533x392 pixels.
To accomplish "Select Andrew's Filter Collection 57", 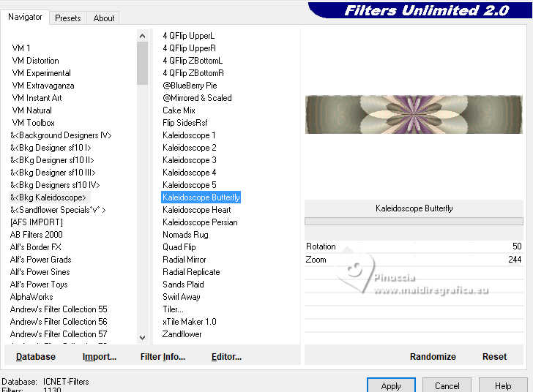I will tap(59, 334).
